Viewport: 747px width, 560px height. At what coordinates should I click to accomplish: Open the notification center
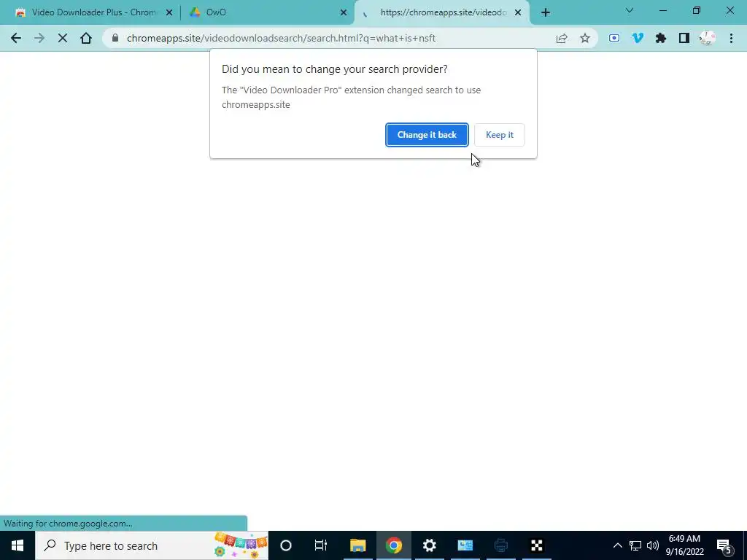724,545
